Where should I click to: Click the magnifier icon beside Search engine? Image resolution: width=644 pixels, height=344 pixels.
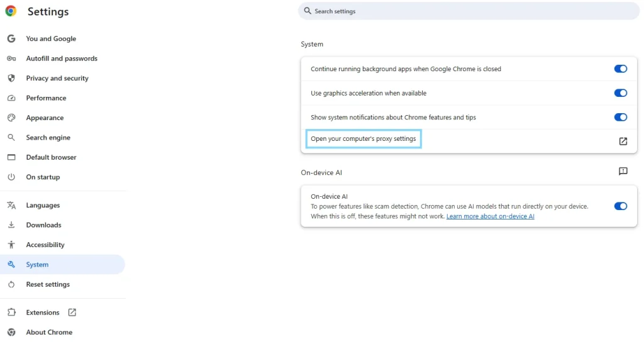pos(11,138)
